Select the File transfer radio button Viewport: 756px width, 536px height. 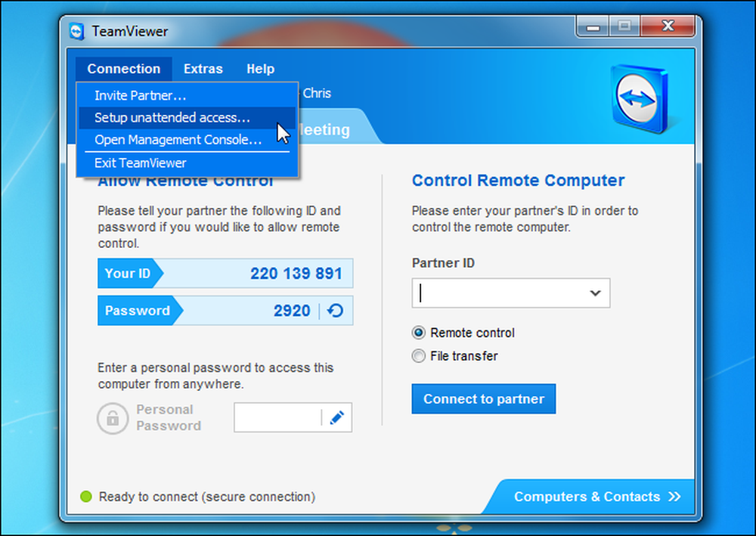click(x=419, y=356)
